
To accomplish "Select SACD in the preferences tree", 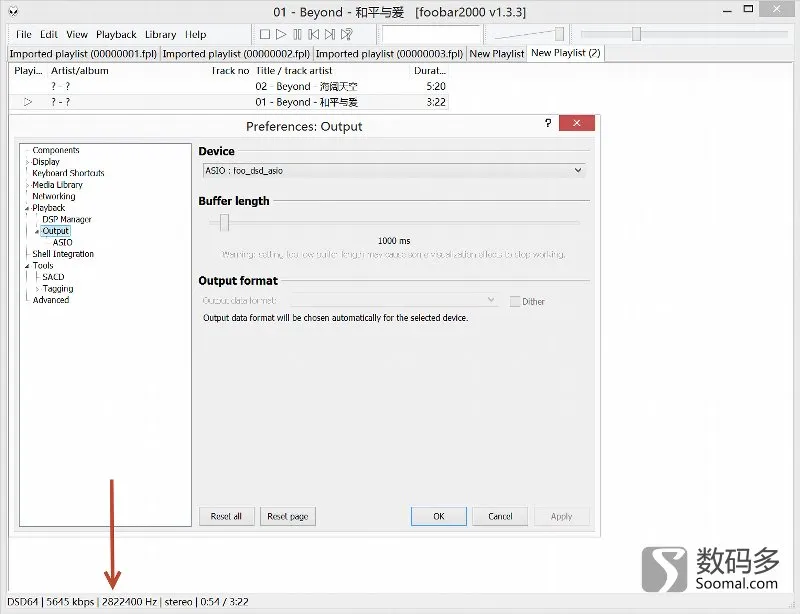I will tap(53, 277).
